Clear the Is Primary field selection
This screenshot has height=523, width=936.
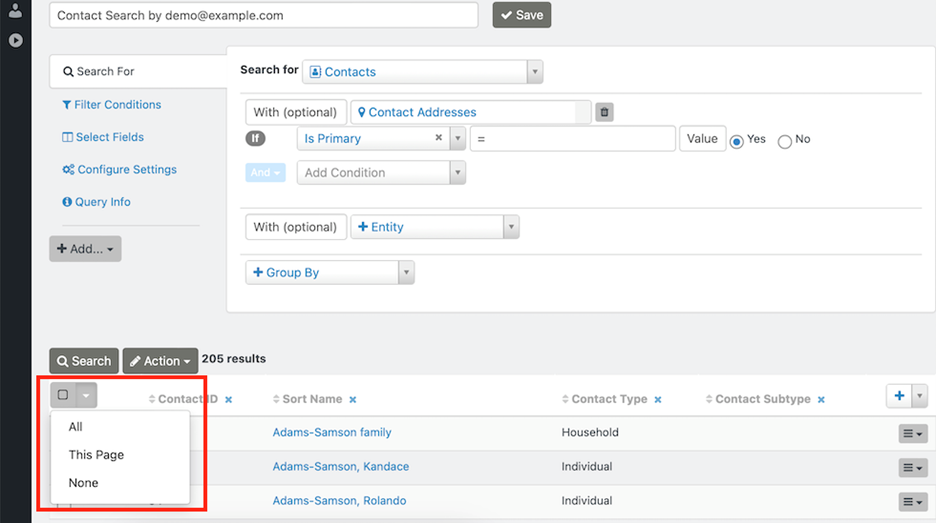coord(439,139)
